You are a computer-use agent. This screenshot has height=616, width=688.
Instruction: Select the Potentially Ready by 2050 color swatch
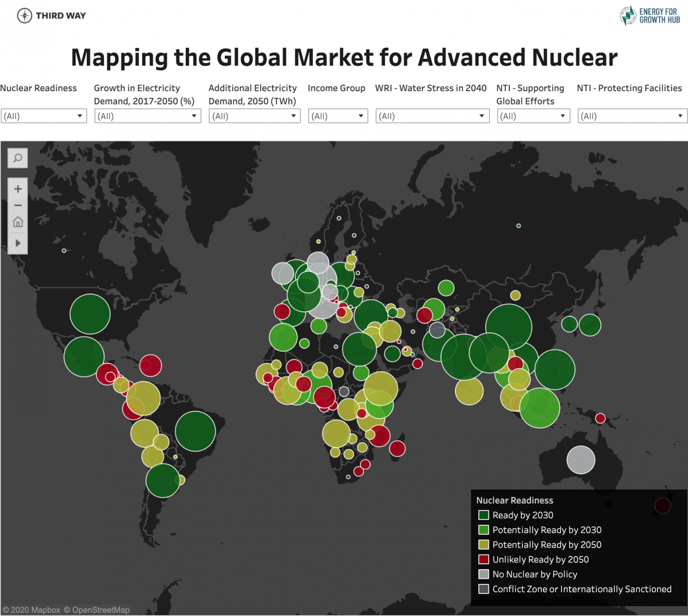483,544
